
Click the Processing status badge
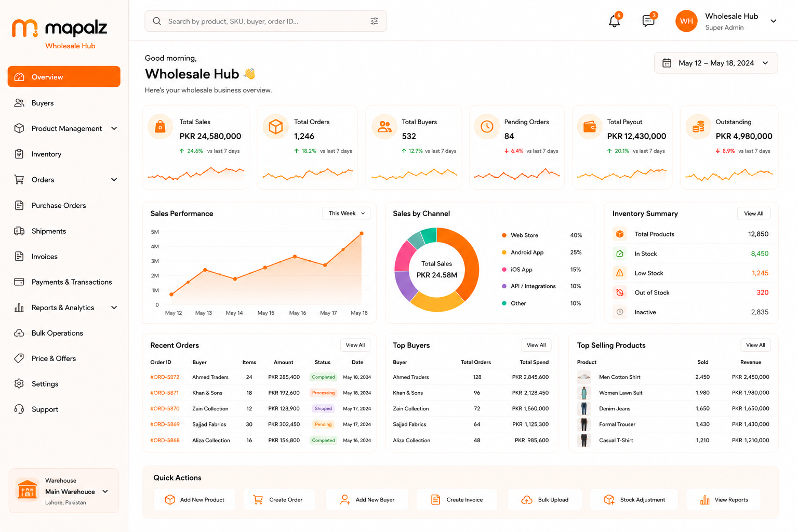click(x=323, y=393)
